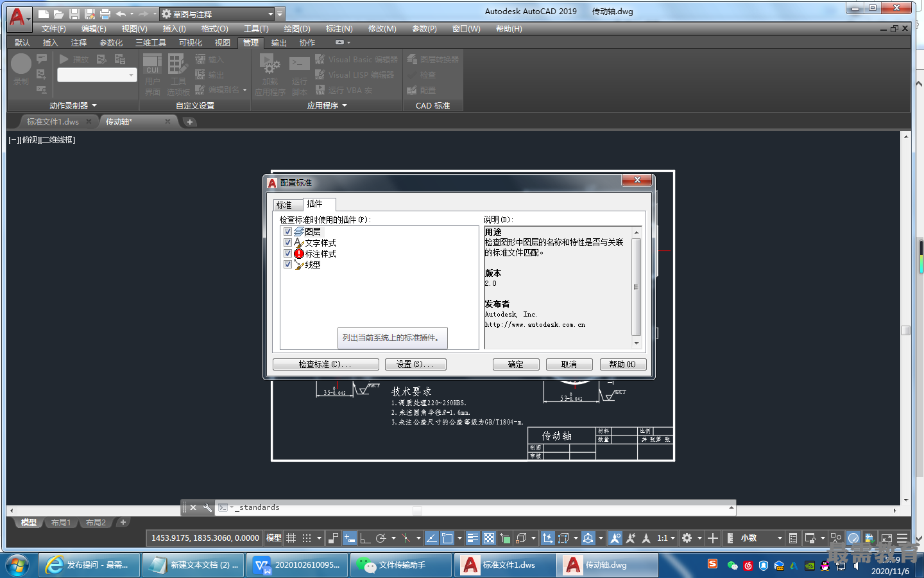Open 文件传输助手 in the taskbar
924x578 pixels.
click(401, 565)
